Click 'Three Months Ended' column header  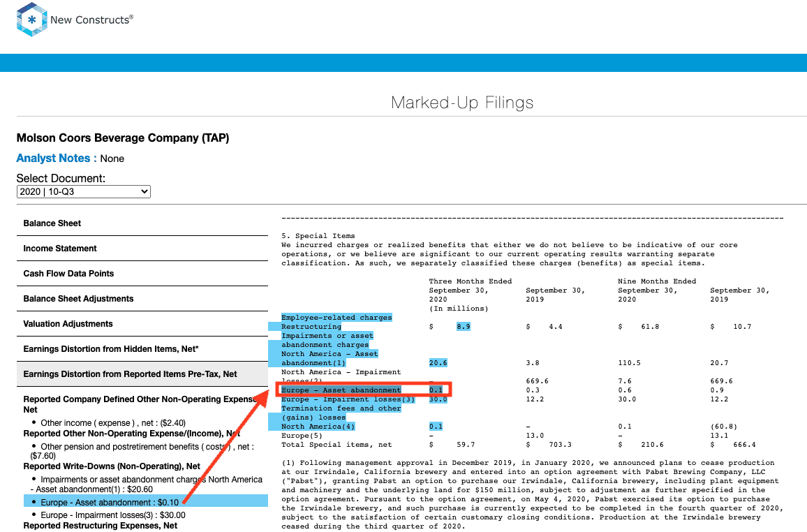pyautogui.click(x=471, y=281)
